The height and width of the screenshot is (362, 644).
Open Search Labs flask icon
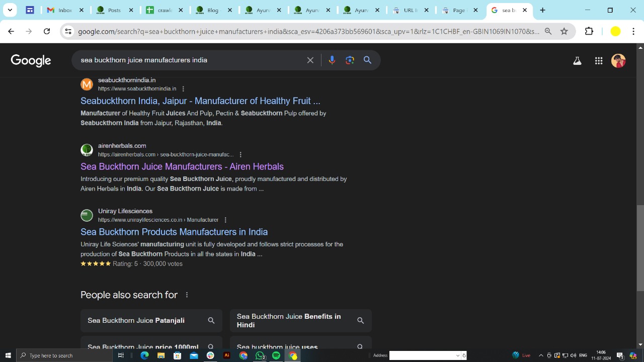[577, 61]
